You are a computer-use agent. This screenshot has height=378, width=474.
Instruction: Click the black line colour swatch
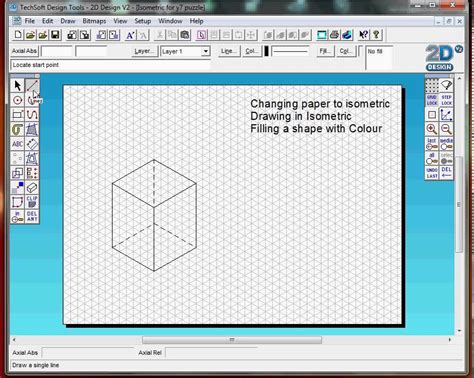pyautogui.click(x=266, y=51)
